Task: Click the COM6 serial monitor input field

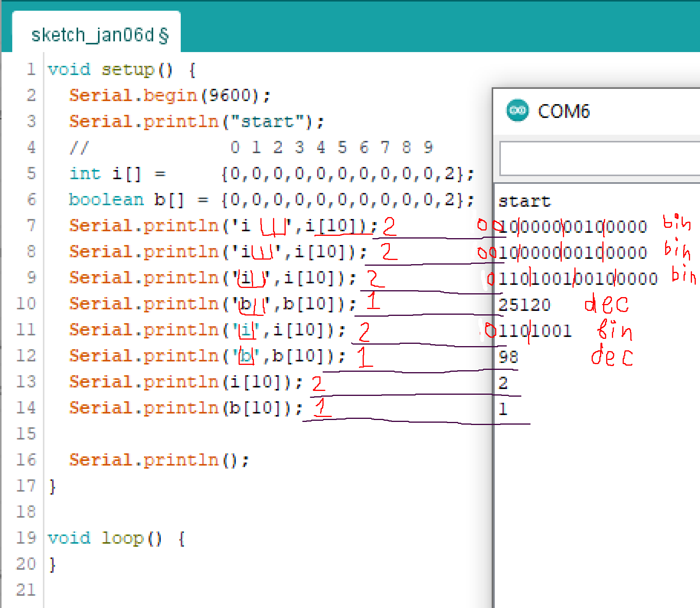Action: (600, 159)
